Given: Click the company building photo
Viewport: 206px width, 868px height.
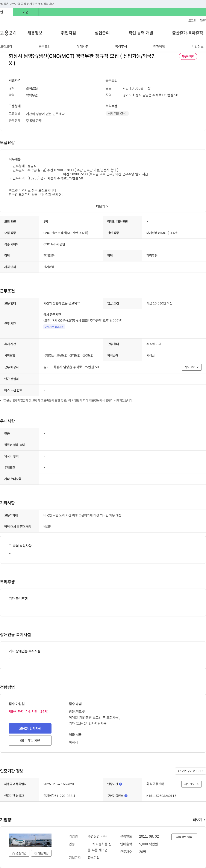Looking at the screenshot, I should pyautogui.click(x=30, y=840).
